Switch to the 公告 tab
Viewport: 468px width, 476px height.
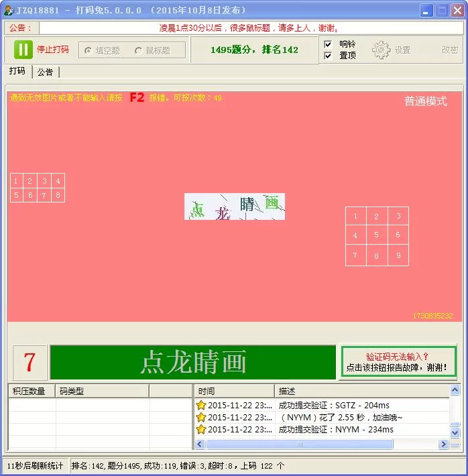45,72
